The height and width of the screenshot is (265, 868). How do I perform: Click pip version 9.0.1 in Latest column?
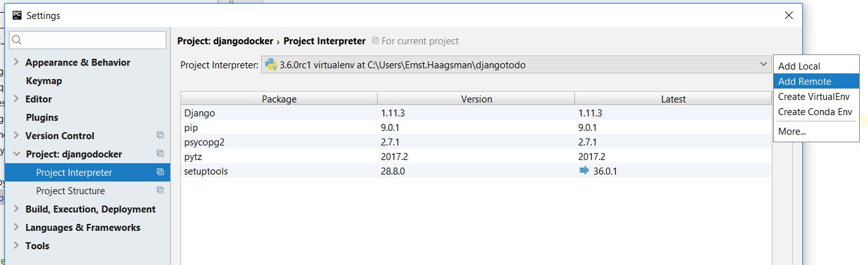tap(588, 127)
